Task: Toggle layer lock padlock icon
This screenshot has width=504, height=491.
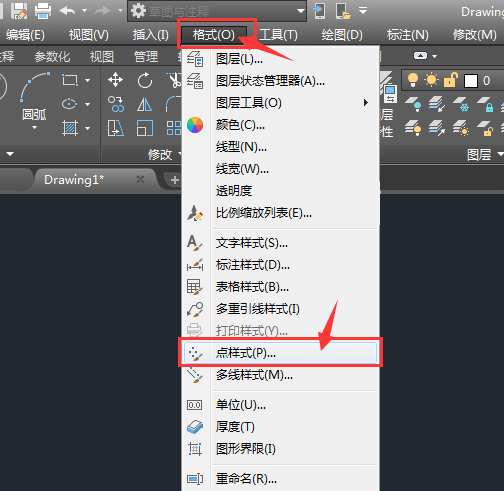Action: point(451,80)
